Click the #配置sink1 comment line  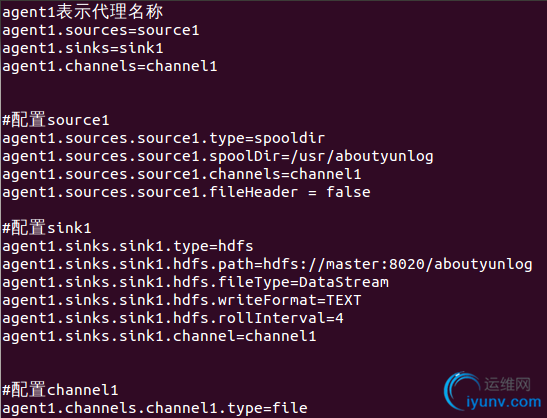pyautogui.click(x=47, y=228)
